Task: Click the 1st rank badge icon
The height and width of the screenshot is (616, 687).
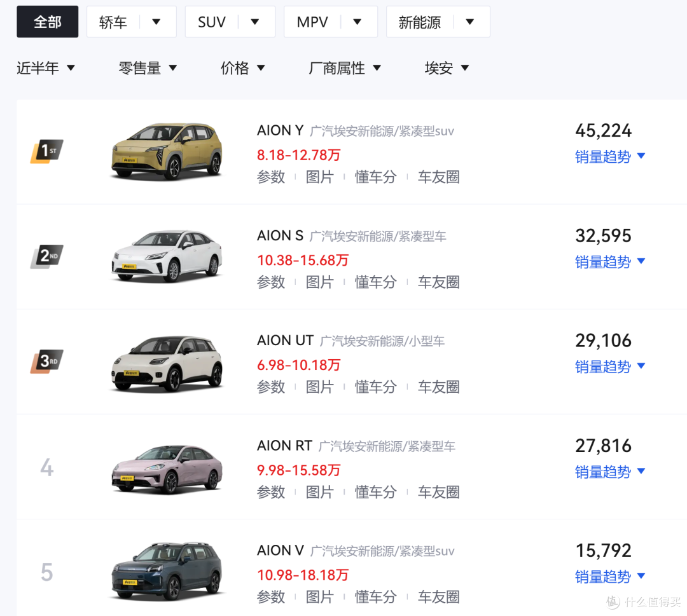Action: 47,151
